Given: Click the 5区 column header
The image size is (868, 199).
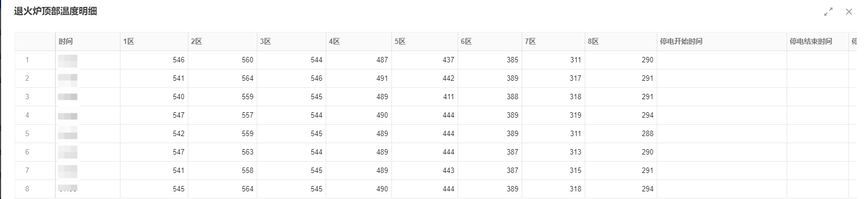Looking at the screenshot, I should pos(425,42).
